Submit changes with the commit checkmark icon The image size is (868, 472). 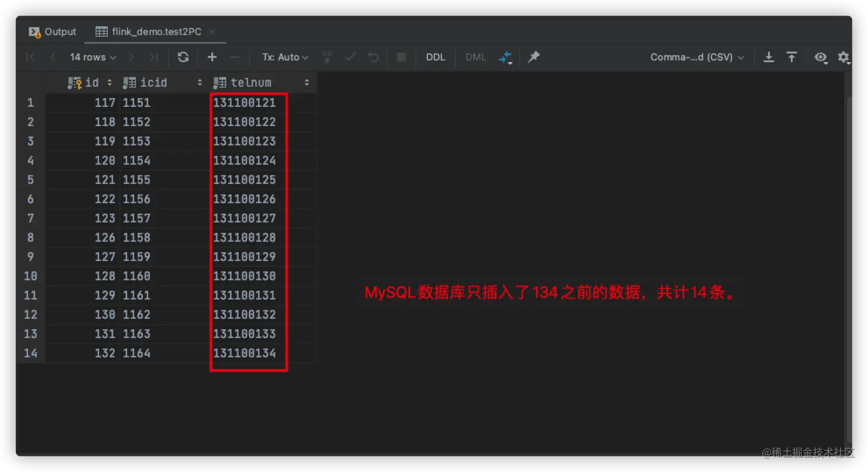coord(350,57)
